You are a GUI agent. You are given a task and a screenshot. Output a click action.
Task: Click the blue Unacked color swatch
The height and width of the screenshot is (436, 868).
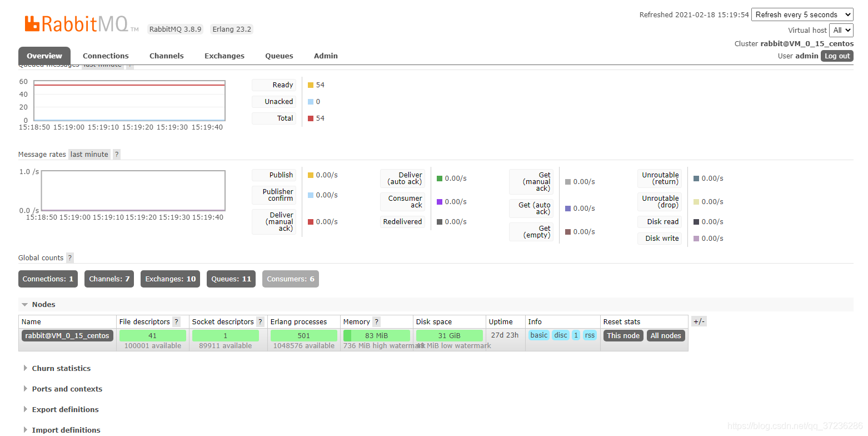[311, 102]
